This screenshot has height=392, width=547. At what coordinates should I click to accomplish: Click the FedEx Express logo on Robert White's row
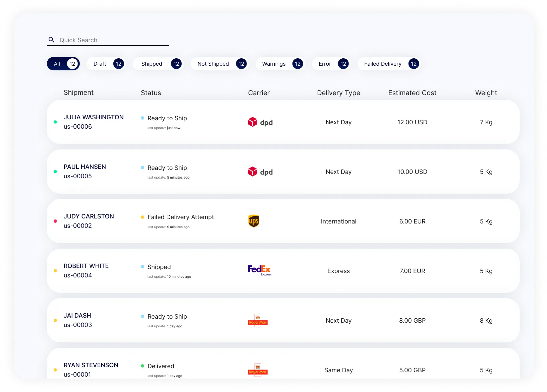(x=260, y=270)
